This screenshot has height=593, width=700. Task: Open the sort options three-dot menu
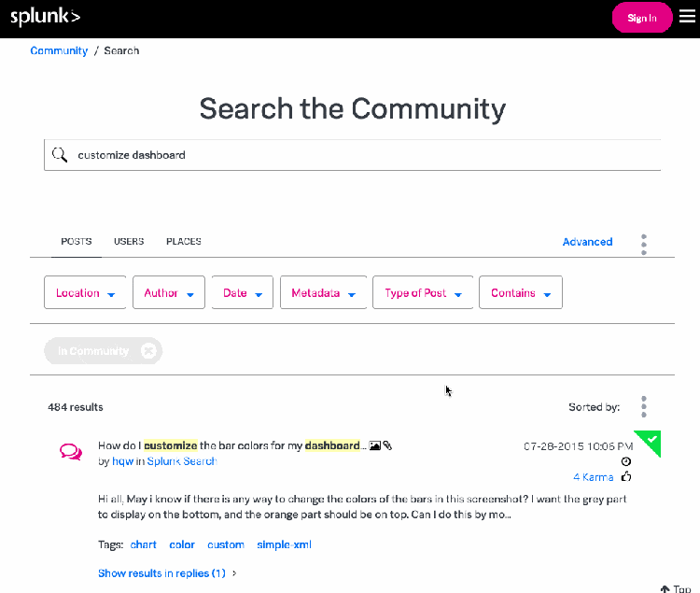(643, 407)
